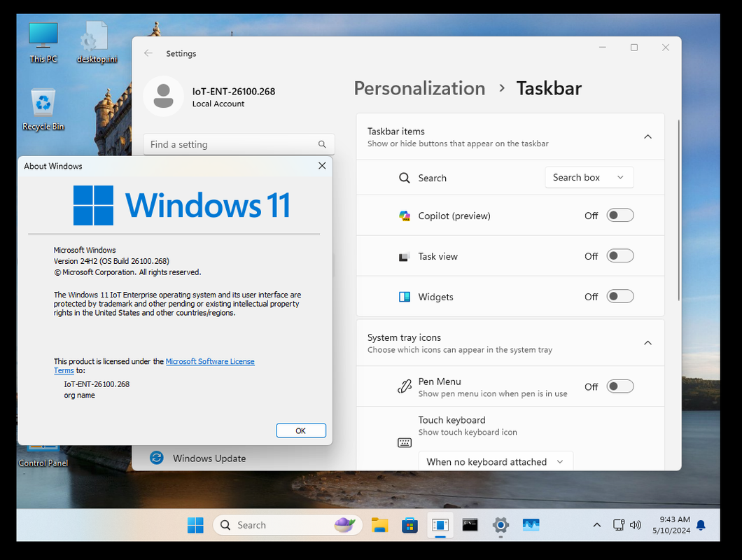Click the Settings window title text
The image size is (742, 560).
181,53
